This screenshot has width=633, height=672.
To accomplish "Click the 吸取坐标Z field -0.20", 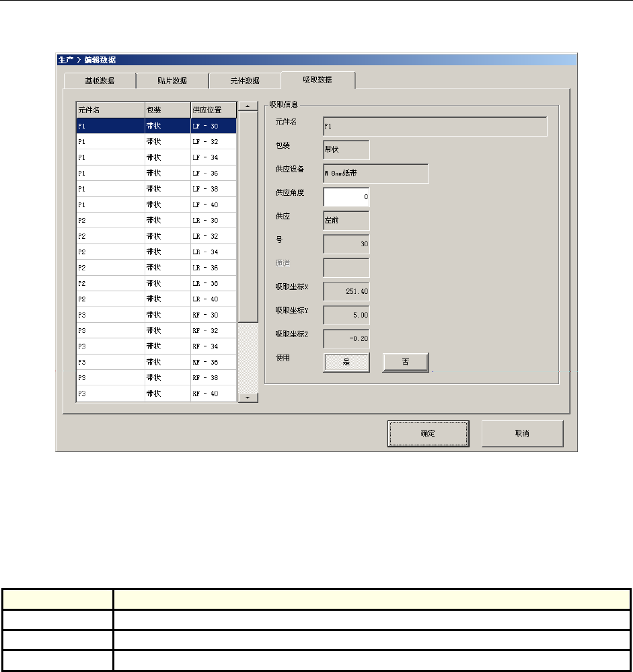I will 346,338.
